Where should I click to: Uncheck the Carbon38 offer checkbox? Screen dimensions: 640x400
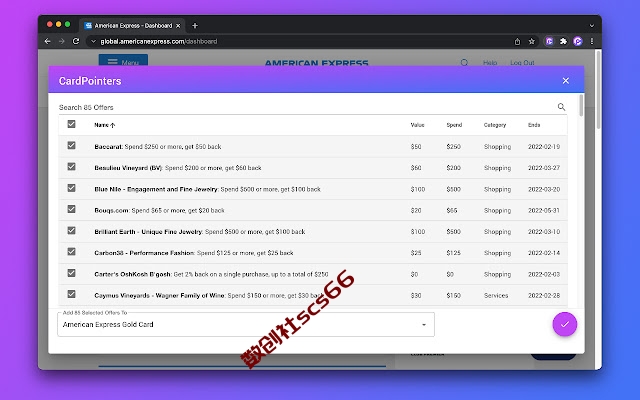(71, 251)
